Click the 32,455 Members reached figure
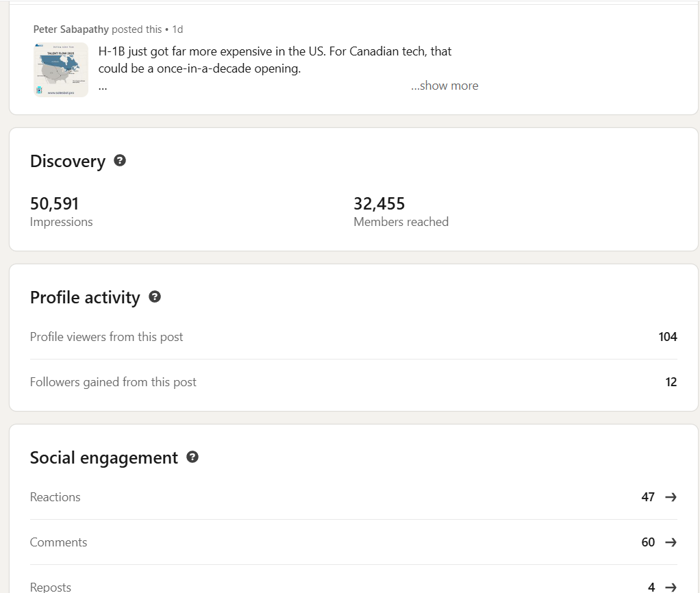Viewport: 700px width, 593px height. 379,203
